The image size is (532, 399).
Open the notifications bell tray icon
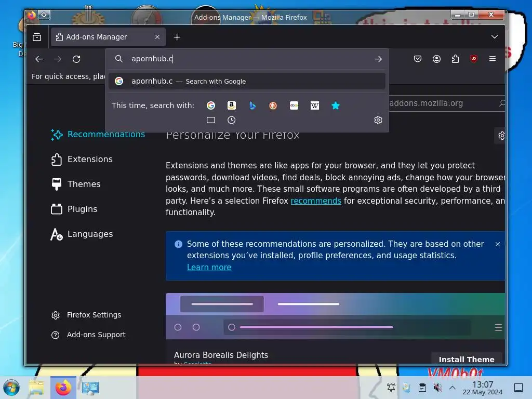pyautogui.click(x=391, y=388)
